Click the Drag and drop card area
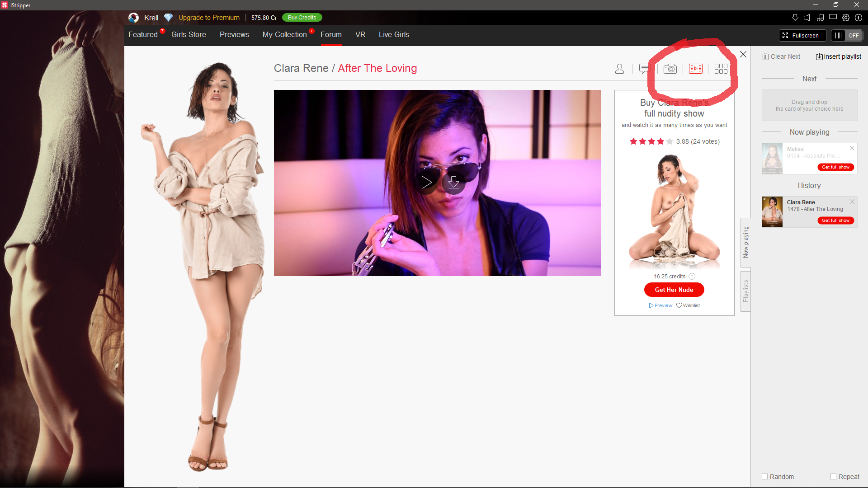This screenshot has width=868, height=488. [x=809, y=105]
